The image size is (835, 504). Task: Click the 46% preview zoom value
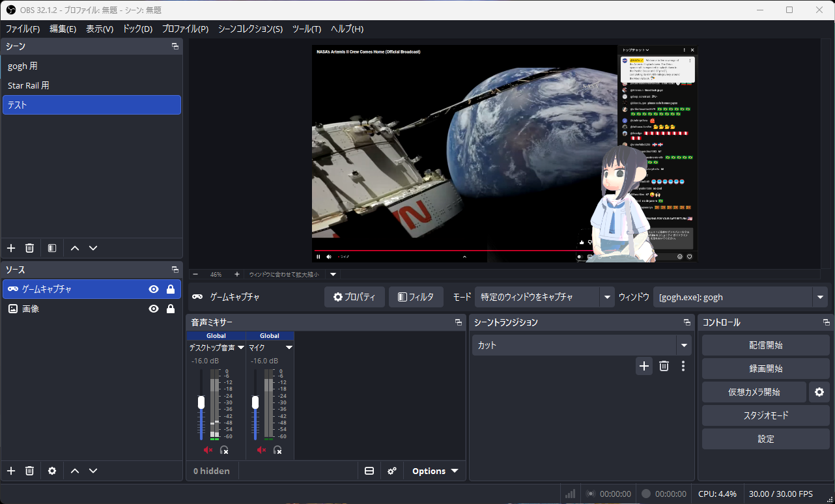click(x=216, y=274)
